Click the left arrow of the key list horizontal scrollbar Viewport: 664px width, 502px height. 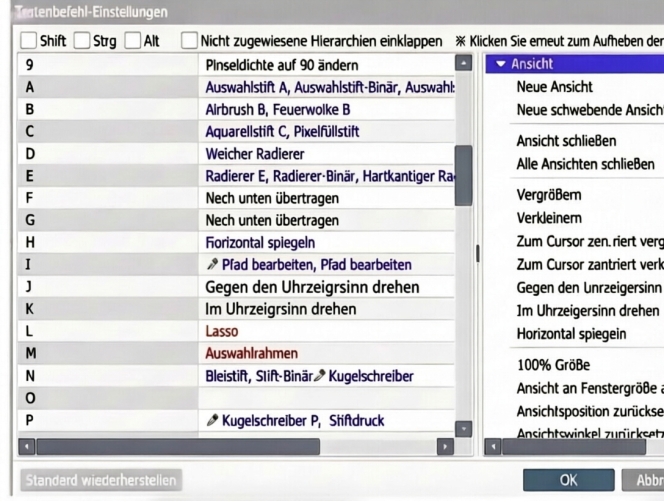pos(27,444)
